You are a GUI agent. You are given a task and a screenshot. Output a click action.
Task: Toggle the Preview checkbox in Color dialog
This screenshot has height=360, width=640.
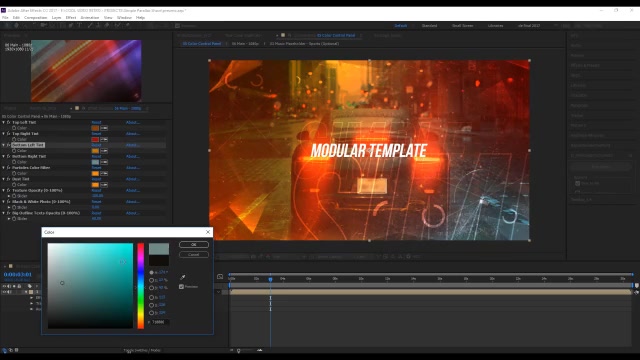click(x=181, y=287)
